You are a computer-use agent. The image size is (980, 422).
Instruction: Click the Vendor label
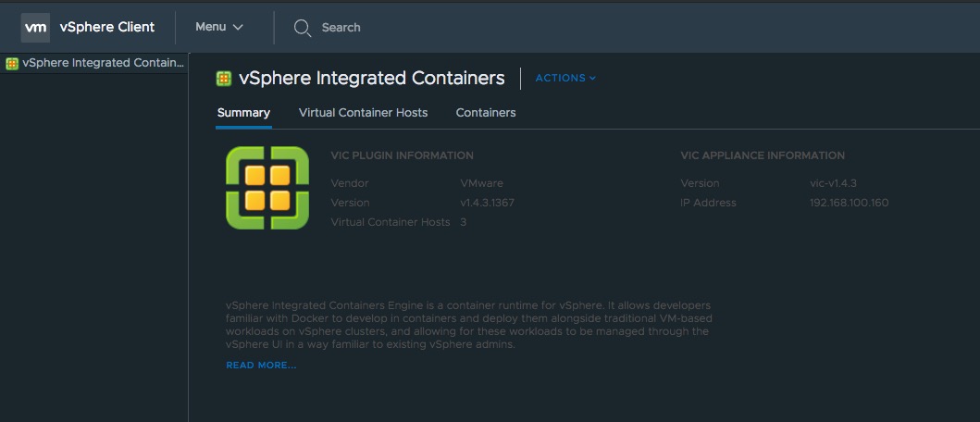(x=350, y=183)
